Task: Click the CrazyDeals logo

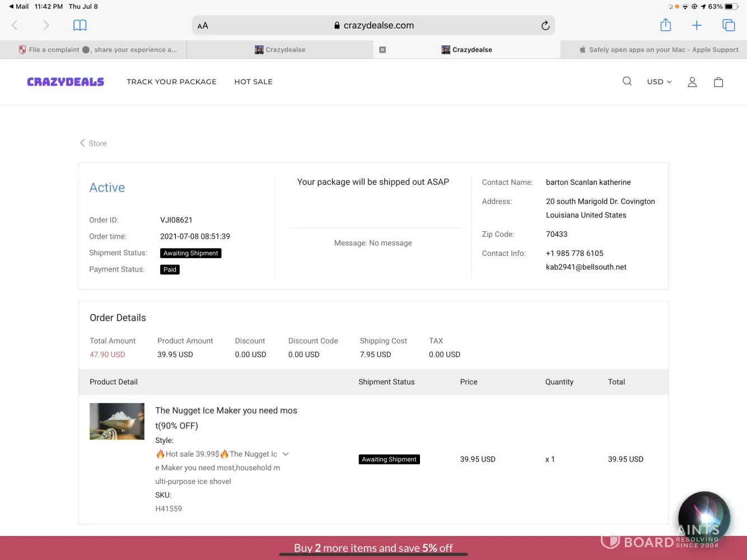Action: tap(66, 82)
